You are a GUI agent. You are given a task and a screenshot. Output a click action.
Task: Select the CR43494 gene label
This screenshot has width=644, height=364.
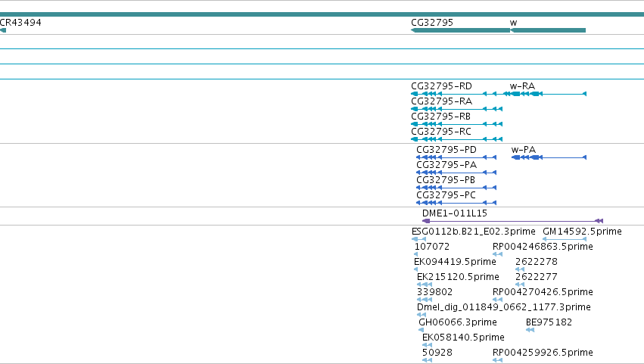point(20,23)
